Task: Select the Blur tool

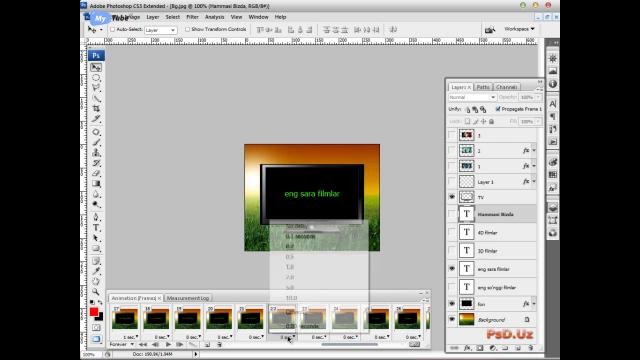Action: [96, 194]
